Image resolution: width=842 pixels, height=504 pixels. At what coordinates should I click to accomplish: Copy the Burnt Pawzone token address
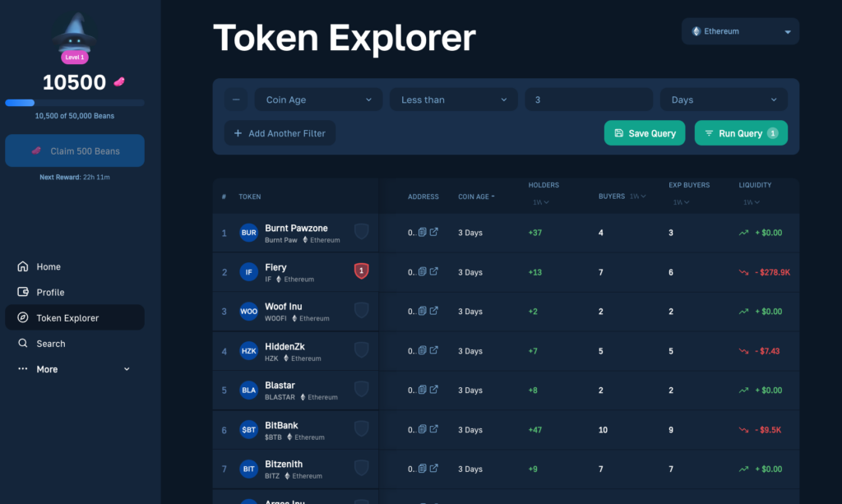[423, 232]
